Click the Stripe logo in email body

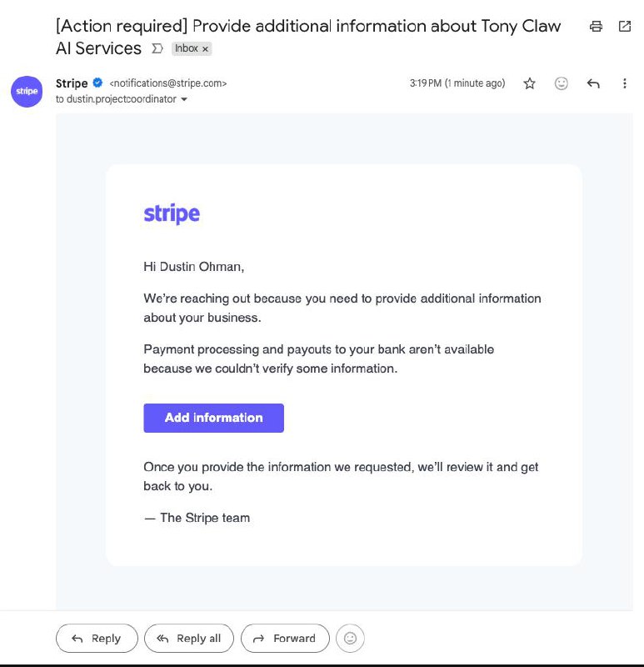pos(172,214)
